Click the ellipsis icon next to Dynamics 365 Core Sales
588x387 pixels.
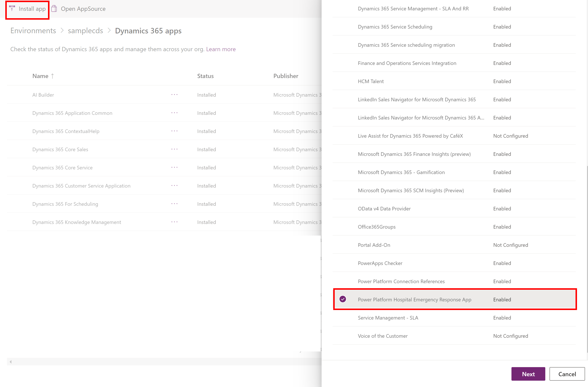[x=174, y=149]
